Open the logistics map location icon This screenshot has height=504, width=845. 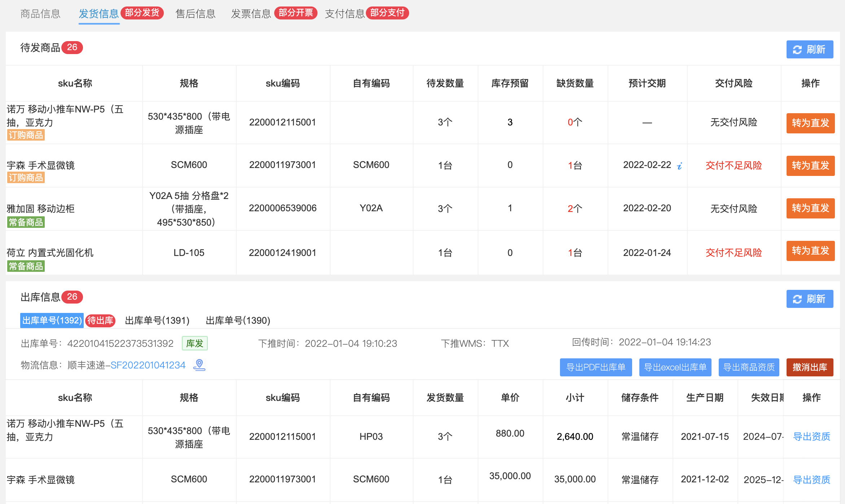(199, 365)
